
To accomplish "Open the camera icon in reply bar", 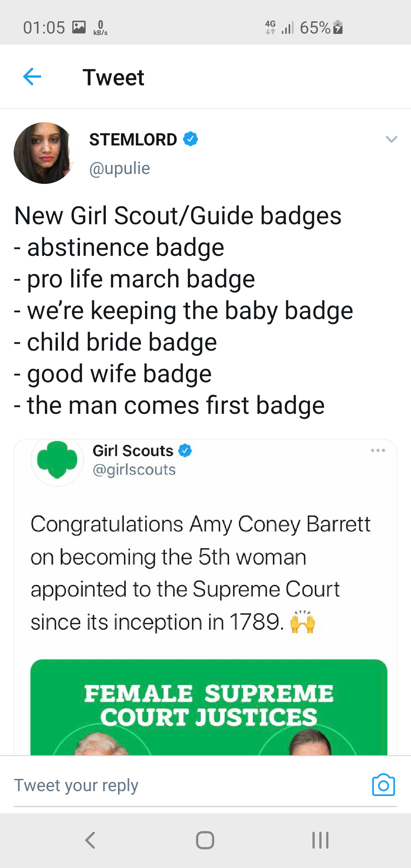I will pyautogui.click(x=383, y=785).
